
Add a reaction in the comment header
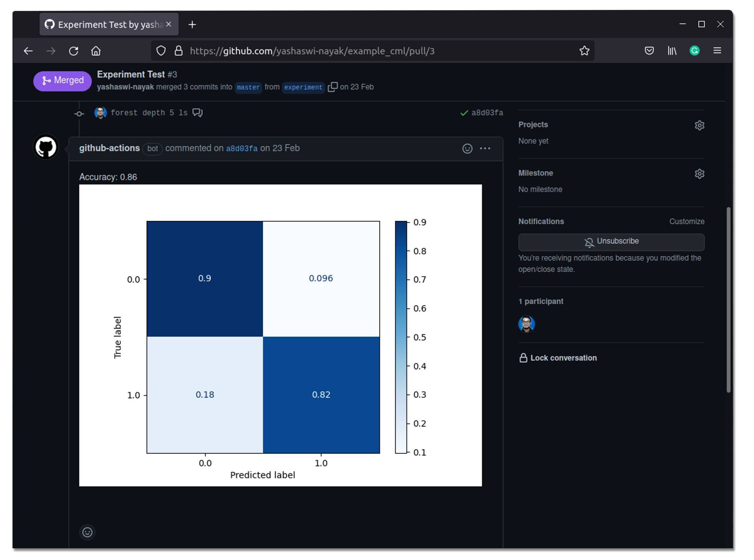coord(467,149)
